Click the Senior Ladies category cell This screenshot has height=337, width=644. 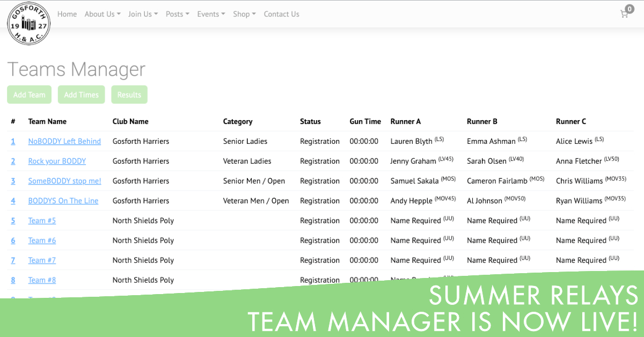(245, 141)
